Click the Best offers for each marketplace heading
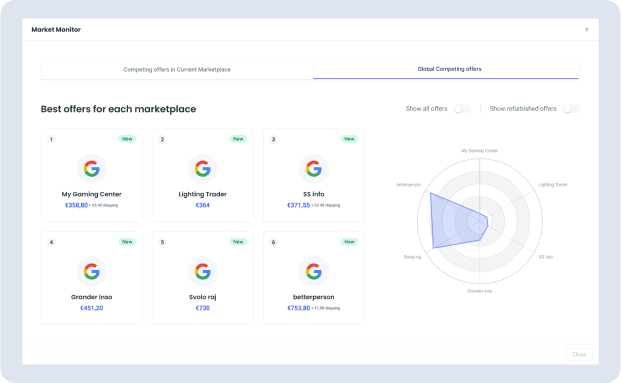Viewport: 621px width, 383px height. tap(118, 109)
